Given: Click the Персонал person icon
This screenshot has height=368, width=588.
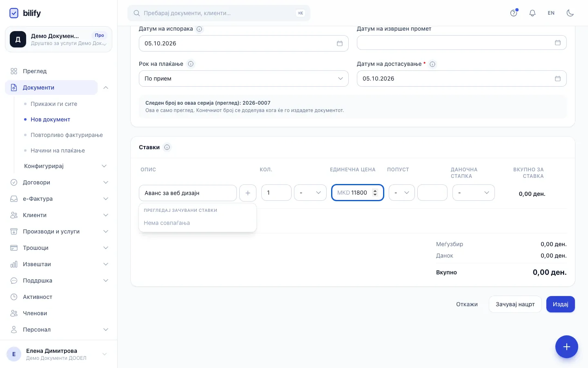Looking at the screenshot, I should [x=14, y=330].
